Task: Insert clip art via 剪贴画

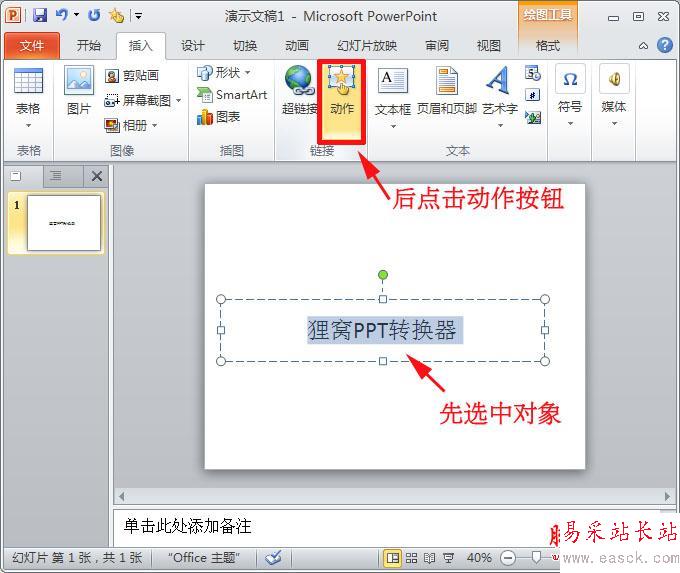Action: [132, 75]
